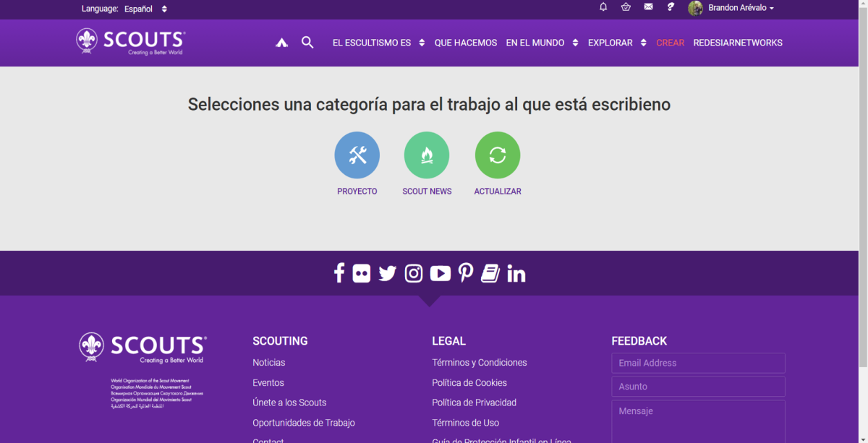Select the PROYECTO tools category icon

pyautogui.click(x=357, y=154)
